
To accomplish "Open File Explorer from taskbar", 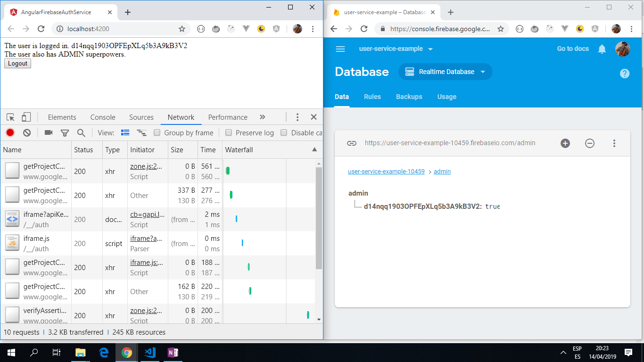I will click(81, 353).
